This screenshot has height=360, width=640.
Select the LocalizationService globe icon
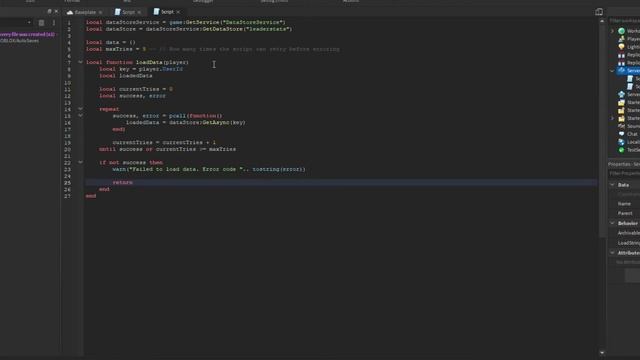[621, 142]
